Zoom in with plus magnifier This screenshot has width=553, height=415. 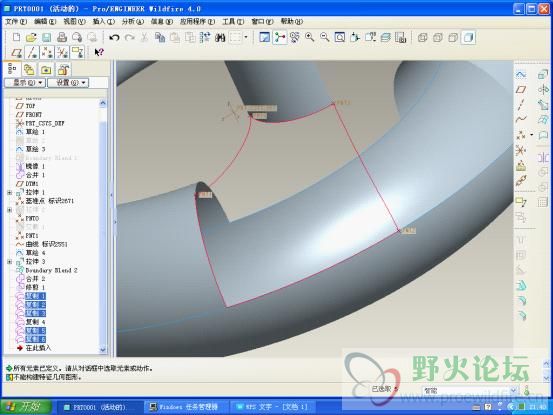[x=310, y=37]
